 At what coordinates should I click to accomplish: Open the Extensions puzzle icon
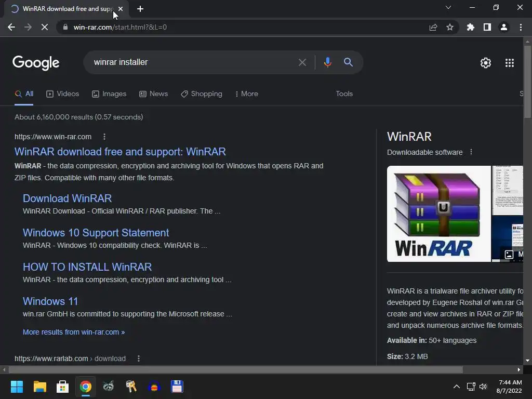click(x=471, y=27)
